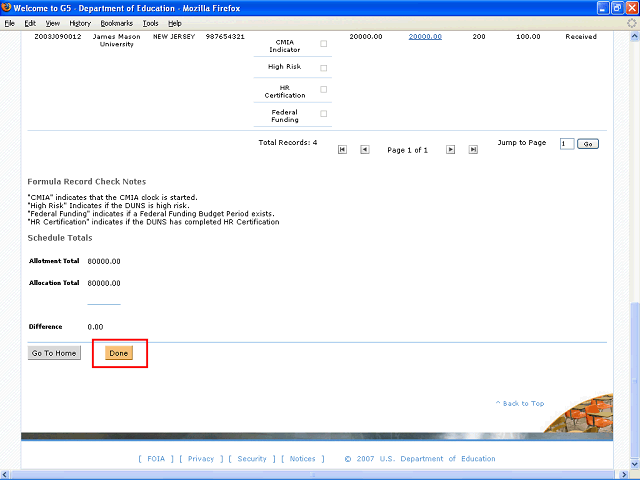Follow the Back to Top link

tap(520, 403)
